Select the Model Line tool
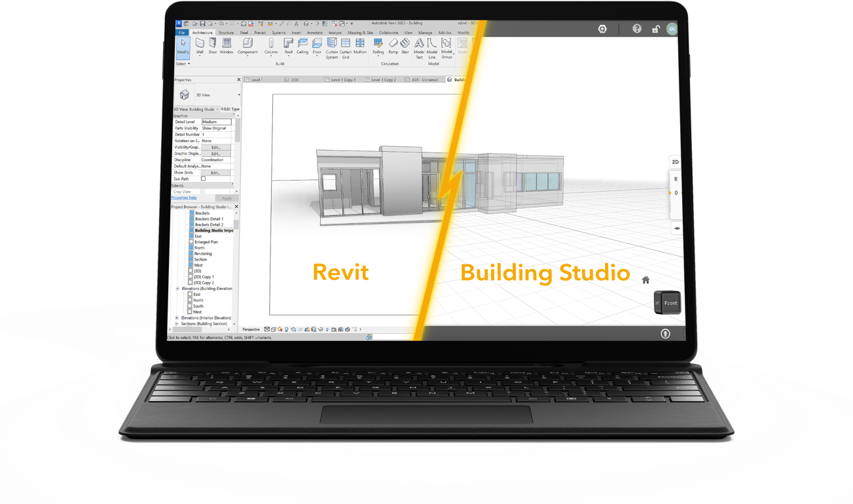Image resolution: width=853 pixels, height=504 pixels. click(432, 48)
